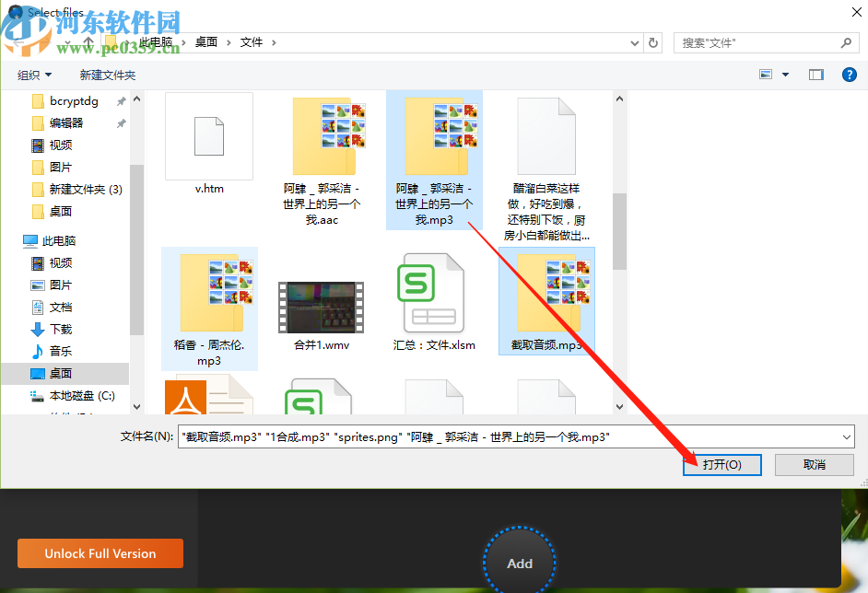
Task: Open the 组织 organize menu
Action: 34,76
